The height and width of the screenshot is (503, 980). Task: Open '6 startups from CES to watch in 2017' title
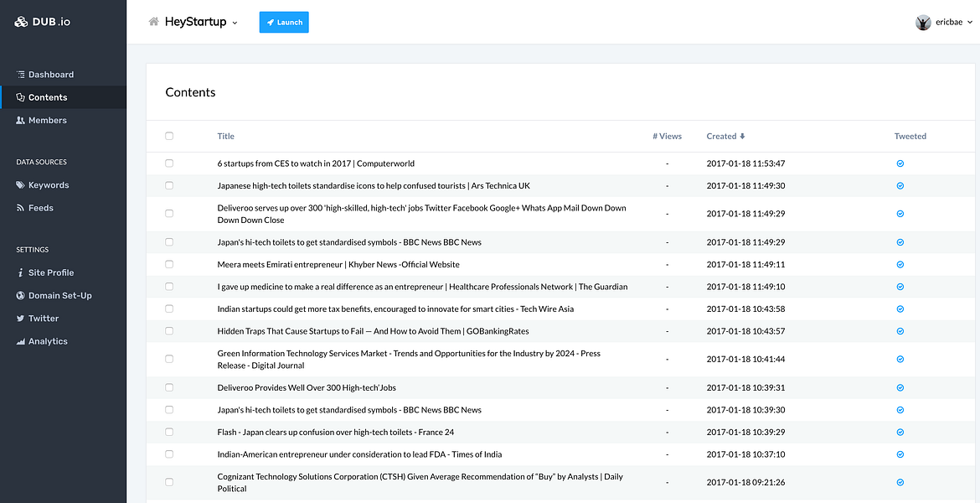click(316, 163)
